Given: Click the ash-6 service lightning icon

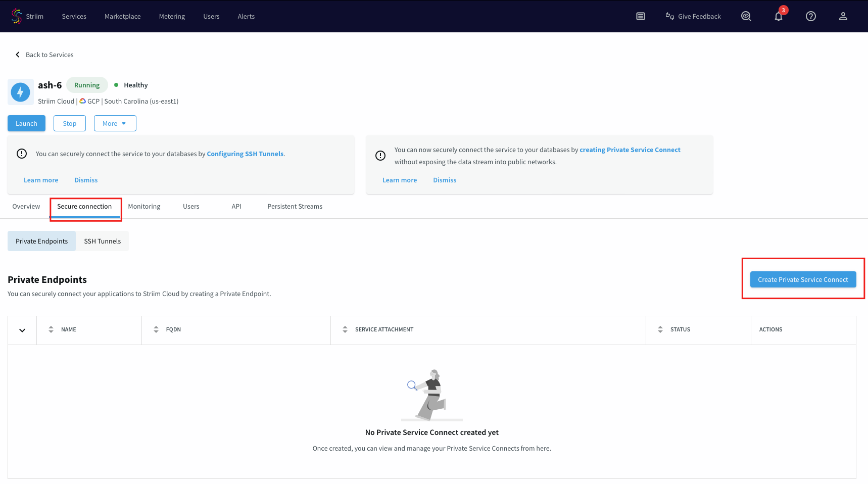Looking at the screenshot, I should point(20,92).
